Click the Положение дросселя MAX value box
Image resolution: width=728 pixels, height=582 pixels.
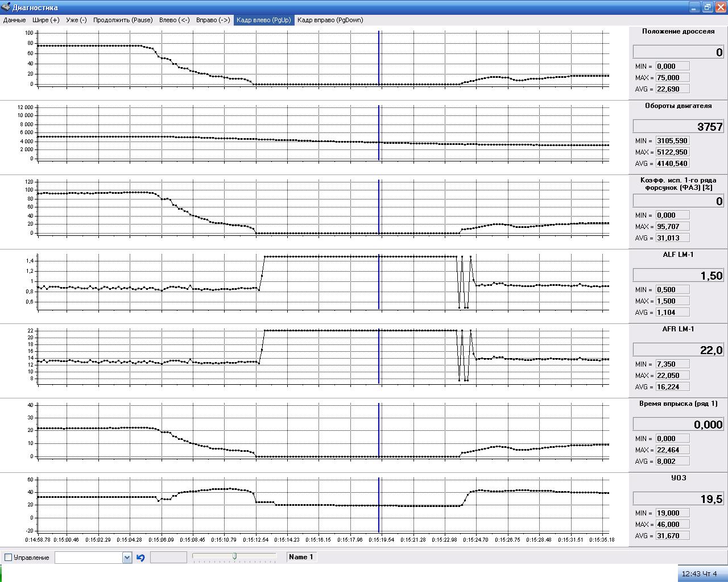tap(672, 78)
